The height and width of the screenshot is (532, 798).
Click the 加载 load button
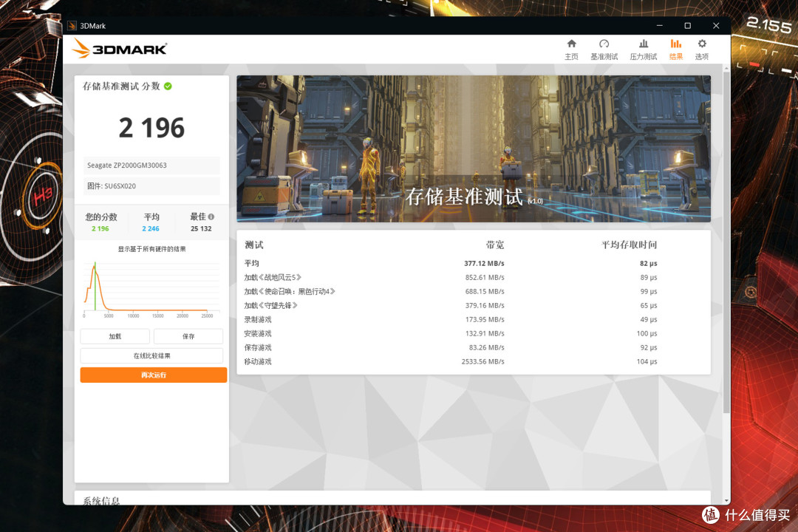coord(115,336)
